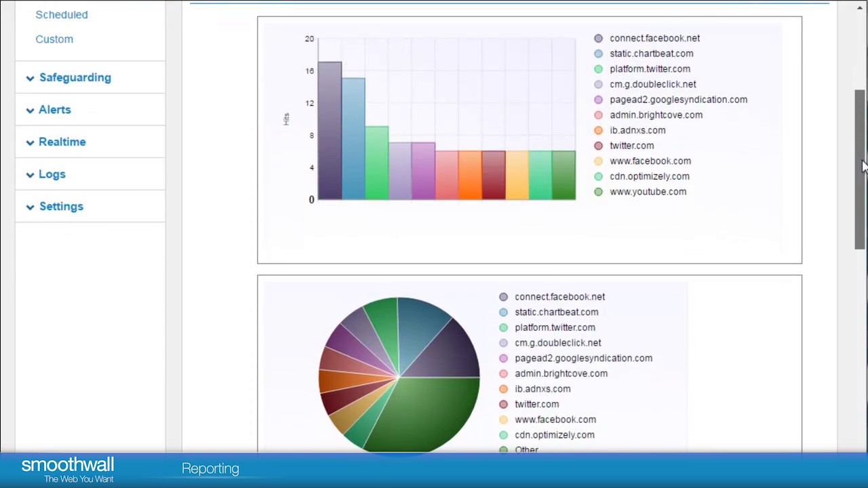Click ib.adnxs.com pie chart legend swatch

[x=503, y=389]
